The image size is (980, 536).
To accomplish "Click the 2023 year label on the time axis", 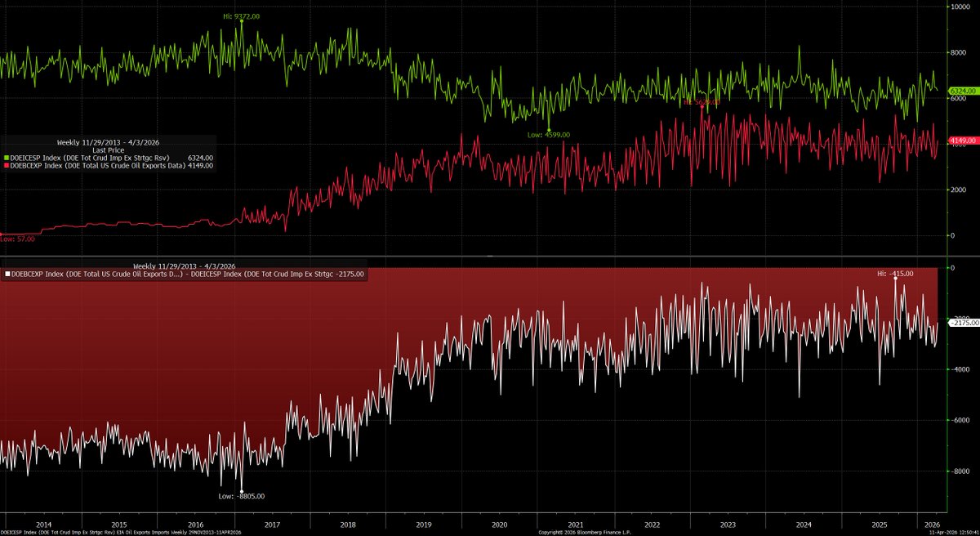I will click(x=728, y=524).
